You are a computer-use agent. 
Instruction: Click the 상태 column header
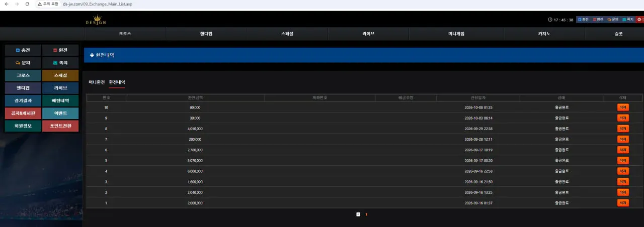coord(561,97)
